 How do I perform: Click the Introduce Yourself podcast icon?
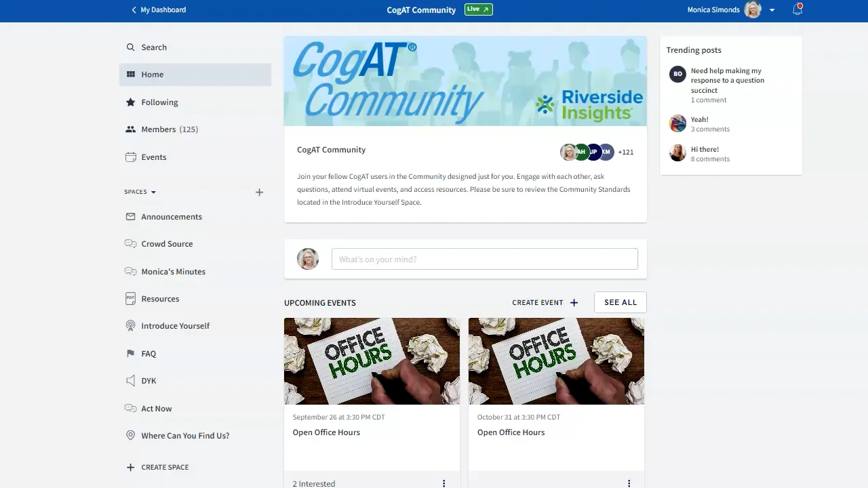coord(130,326)
